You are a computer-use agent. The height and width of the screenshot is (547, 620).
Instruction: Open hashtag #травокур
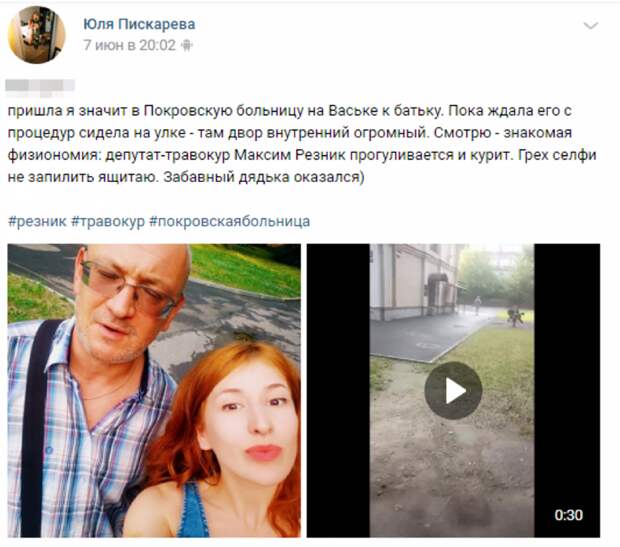click(x=108, y=221)
